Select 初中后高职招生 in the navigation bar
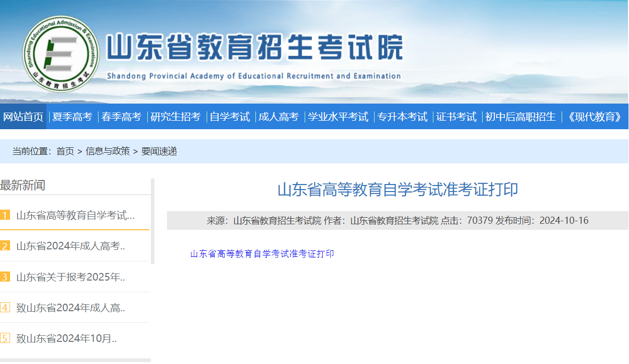This screenshot has height=364, width=629. tap(520, 117)
